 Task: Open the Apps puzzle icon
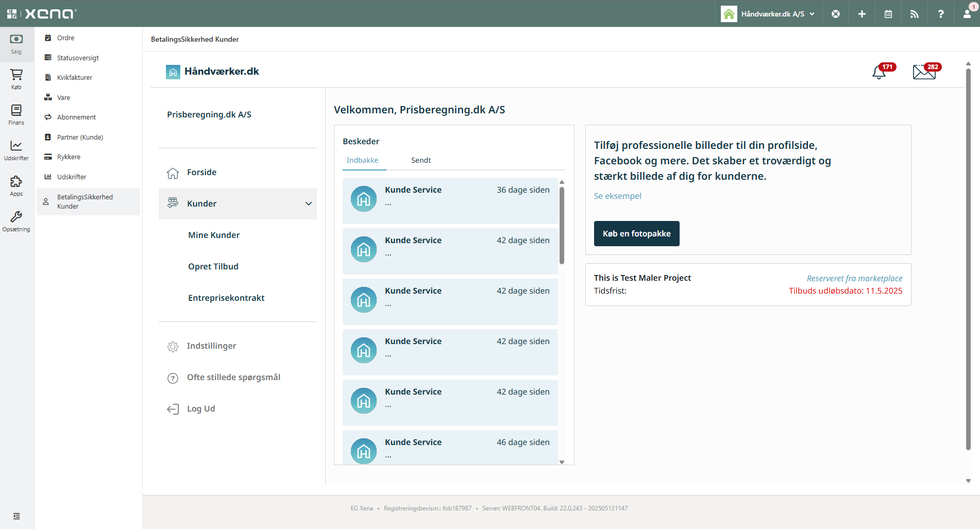(x=16, y=186)
